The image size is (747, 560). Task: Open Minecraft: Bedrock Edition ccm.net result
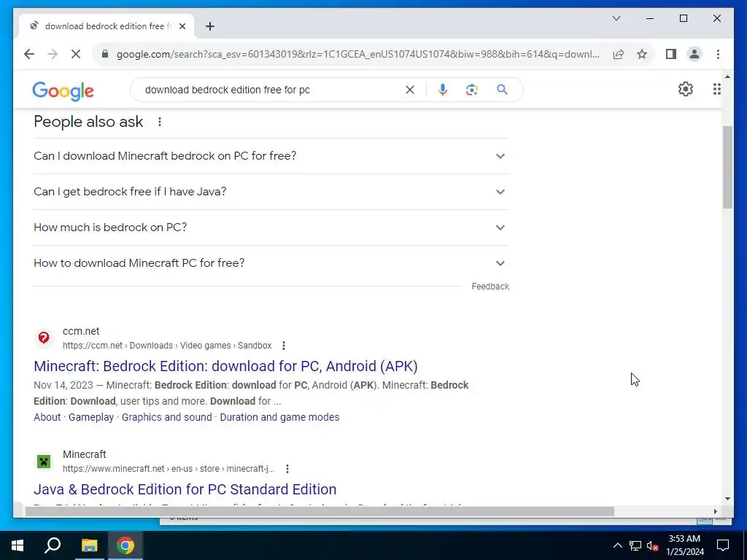225,366
